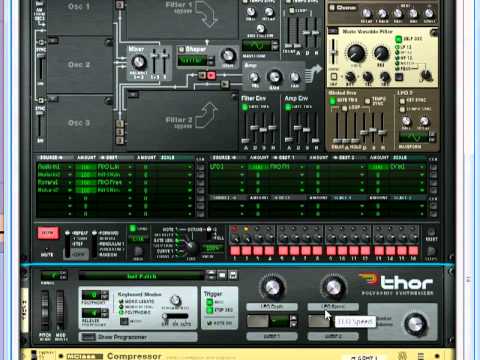The height and width of the screenshot is (360, 480).
Task: Open scale dropdown on LFO1 matrix row
Action: [x=422, y=167]
